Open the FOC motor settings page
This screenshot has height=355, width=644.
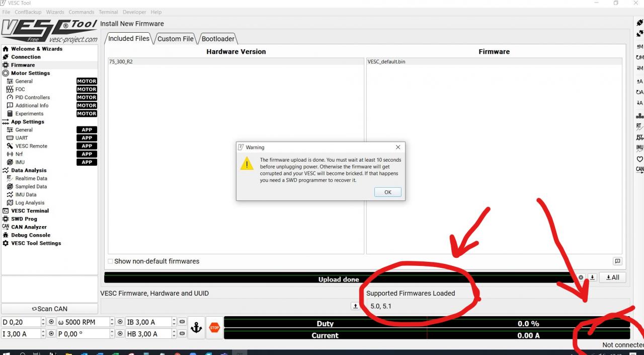click(20, 89)
